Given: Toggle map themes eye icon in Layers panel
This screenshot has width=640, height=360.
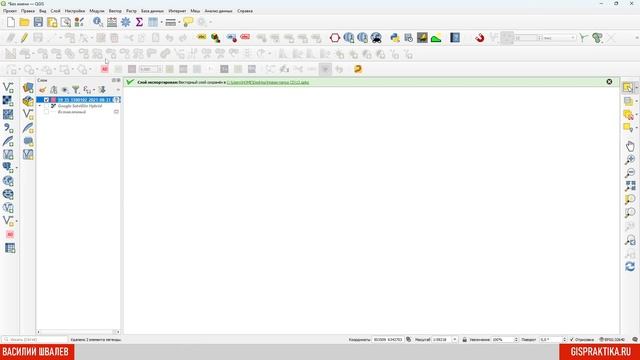Looking at the screenshot, I should (x=65, y=90).
